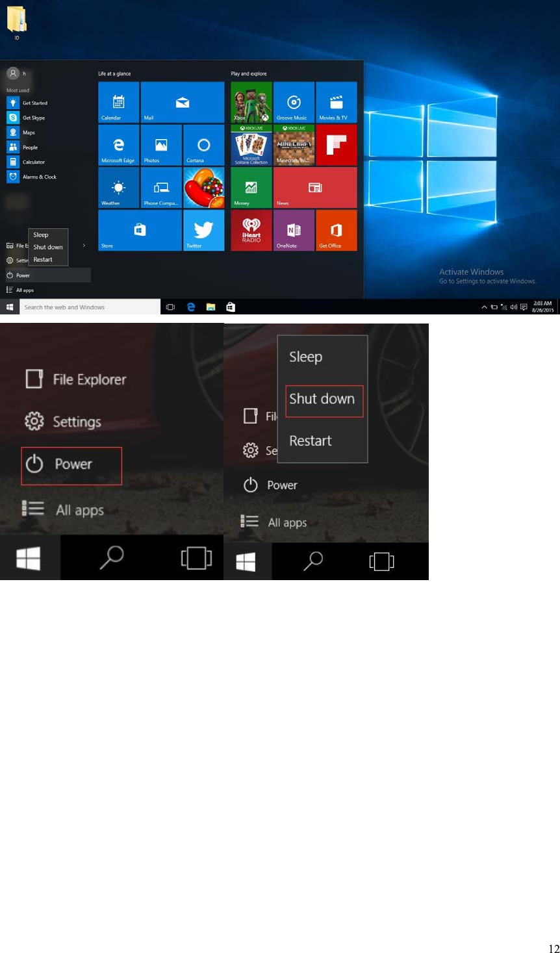Click Start logo in enlarged Shut down image

[x=246, y=561]
